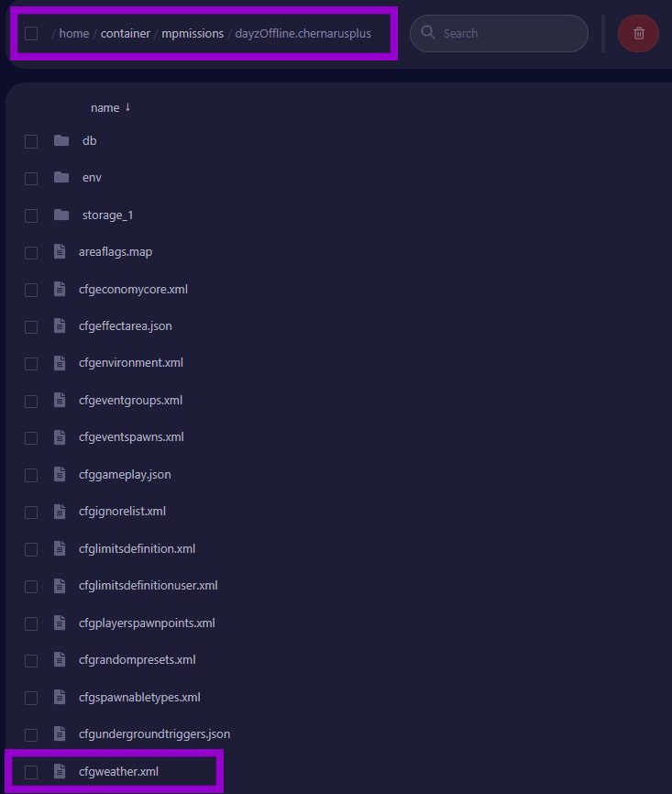The image size is (672, 794).
Task: Open the db folder icon
Action: (x=61, y=140)
